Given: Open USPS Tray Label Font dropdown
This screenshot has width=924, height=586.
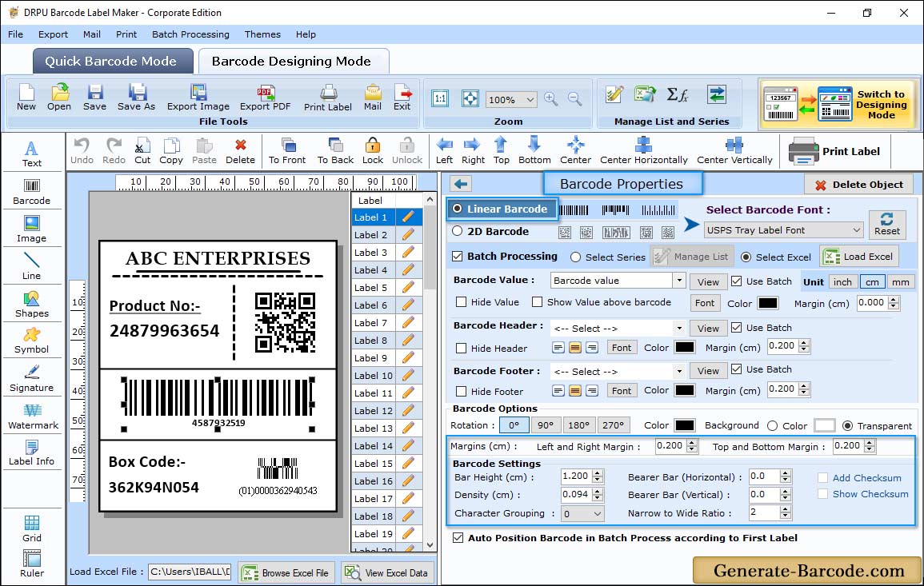Looking at the screenshot, I should coord(784,230).
